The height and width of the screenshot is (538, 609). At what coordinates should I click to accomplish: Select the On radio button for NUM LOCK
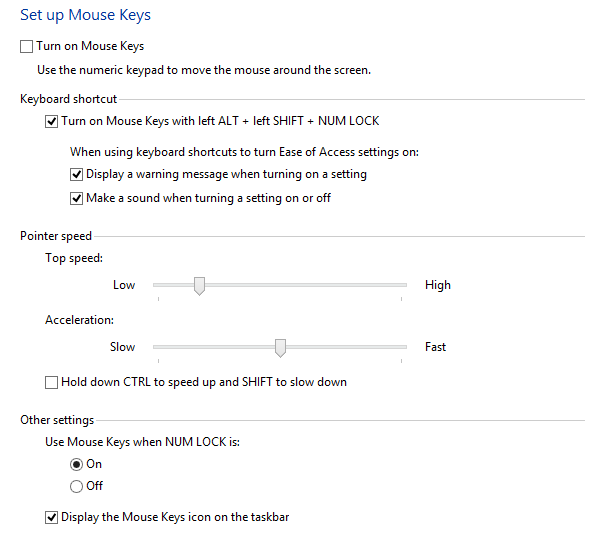77,464
